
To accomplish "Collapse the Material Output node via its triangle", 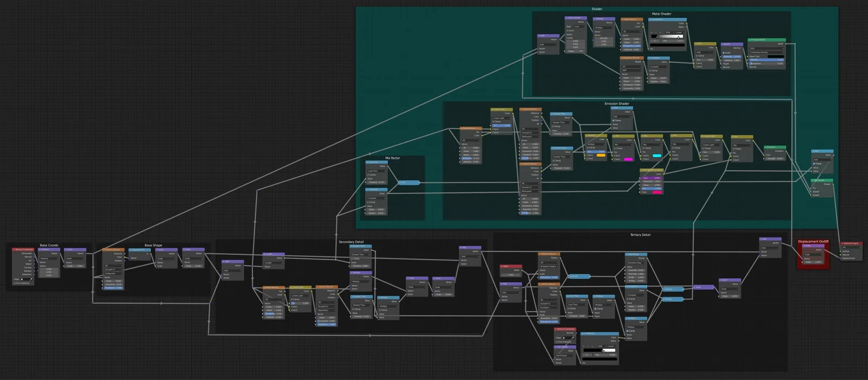I will click(843, 243).
